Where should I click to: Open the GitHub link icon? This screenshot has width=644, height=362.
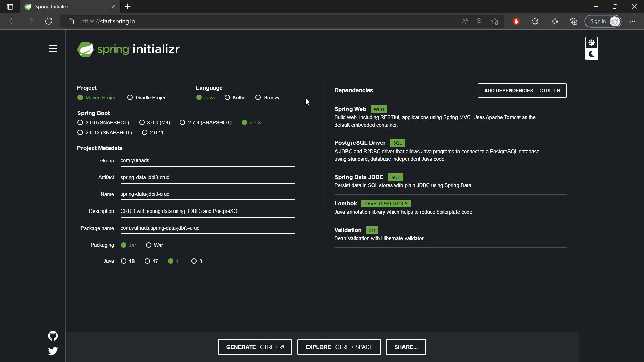[53, 336]
